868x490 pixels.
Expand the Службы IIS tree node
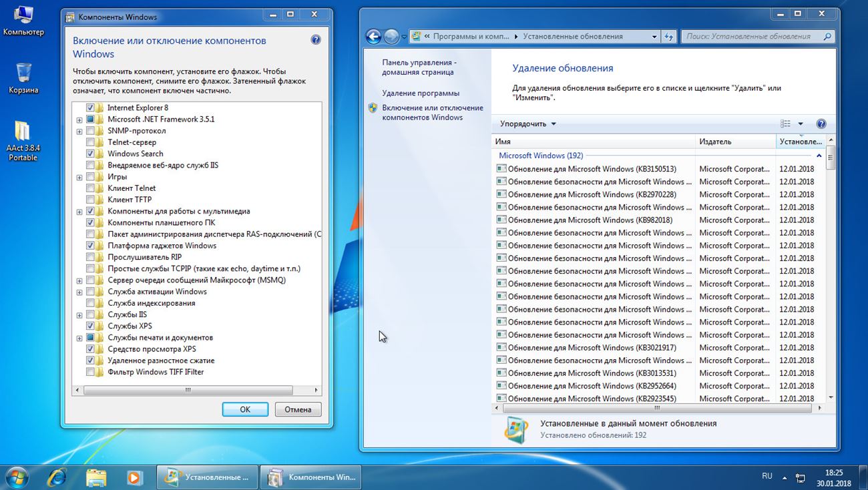[79, 315]
